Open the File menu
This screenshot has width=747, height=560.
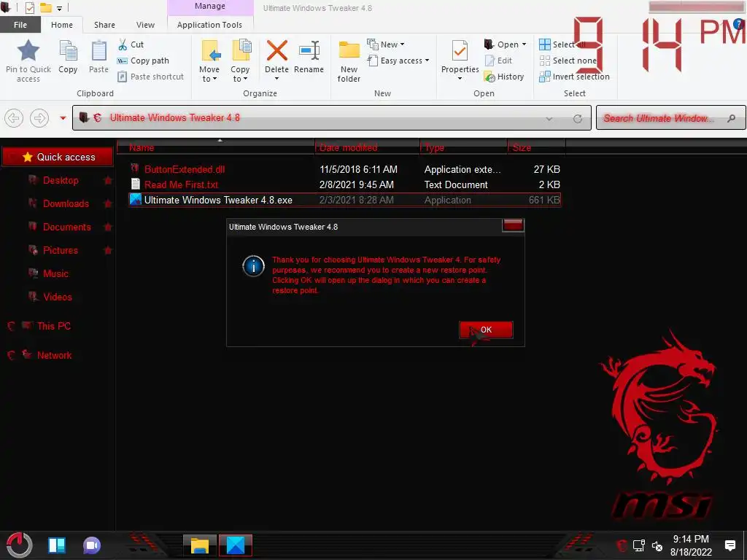coord(20,25)
